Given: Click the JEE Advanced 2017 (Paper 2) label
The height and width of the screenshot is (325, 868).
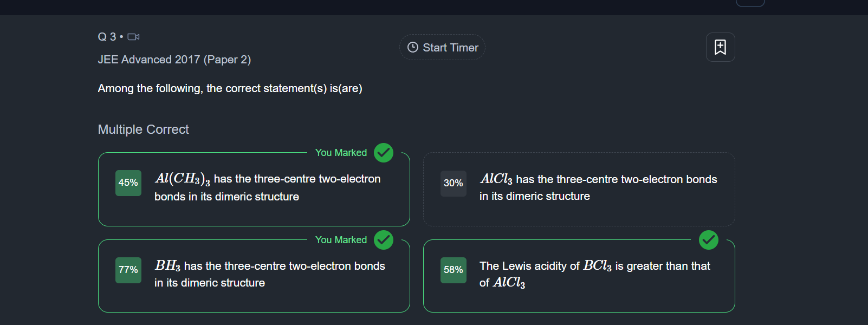Looking at the screenshot, I should (174, 60).
